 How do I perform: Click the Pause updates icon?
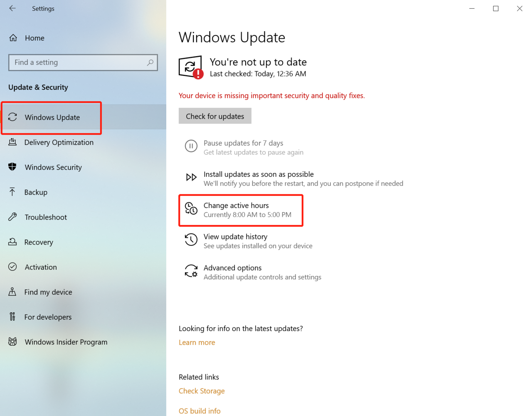click(191, 146)
